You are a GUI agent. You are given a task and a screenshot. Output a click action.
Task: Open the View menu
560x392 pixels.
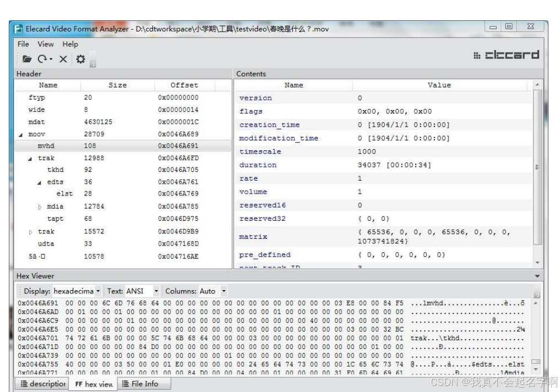pyautogui.click(x=46, y=44)
